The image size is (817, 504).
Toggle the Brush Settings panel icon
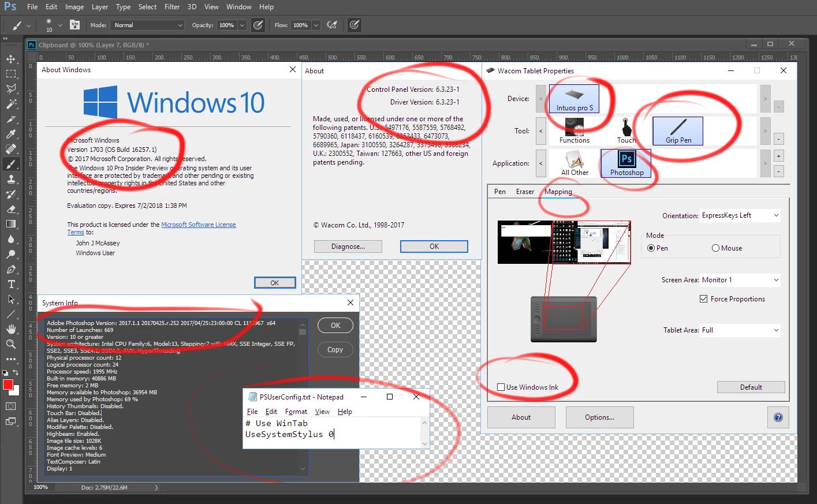coord(74,25)
